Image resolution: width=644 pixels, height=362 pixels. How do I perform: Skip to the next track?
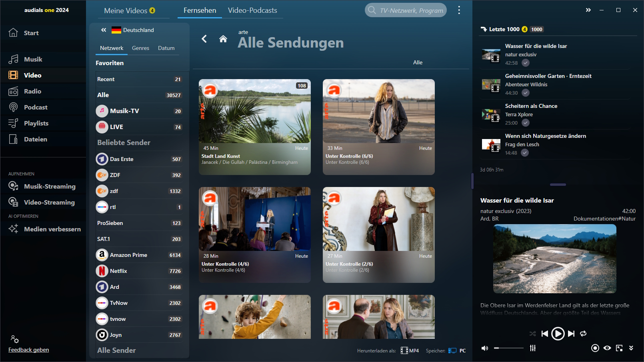(571, 334)
